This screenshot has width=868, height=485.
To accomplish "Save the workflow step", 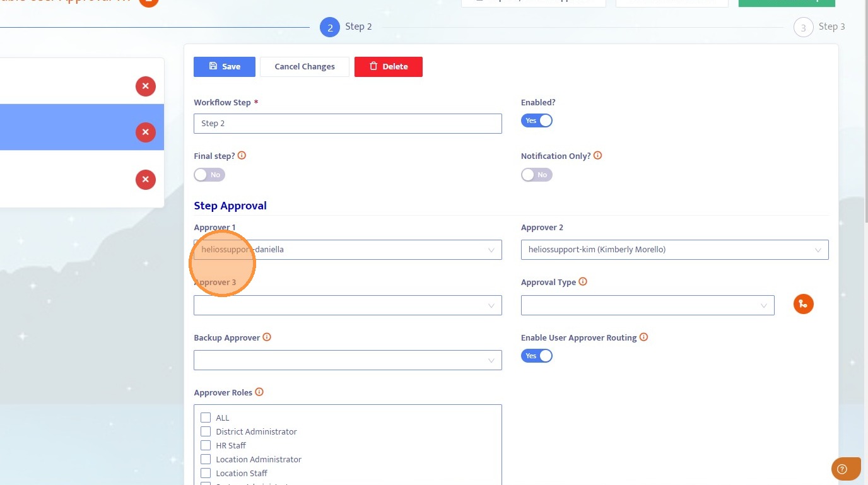I will [225, 67].
